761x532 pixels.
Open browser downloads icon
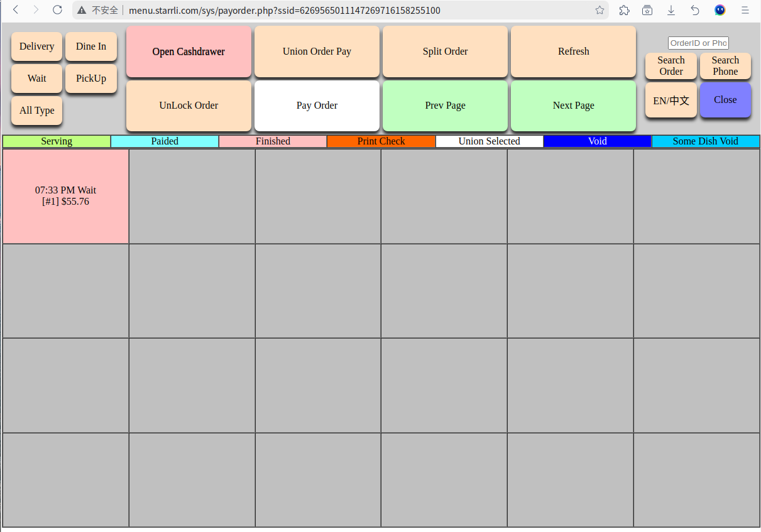pos(671,10)
